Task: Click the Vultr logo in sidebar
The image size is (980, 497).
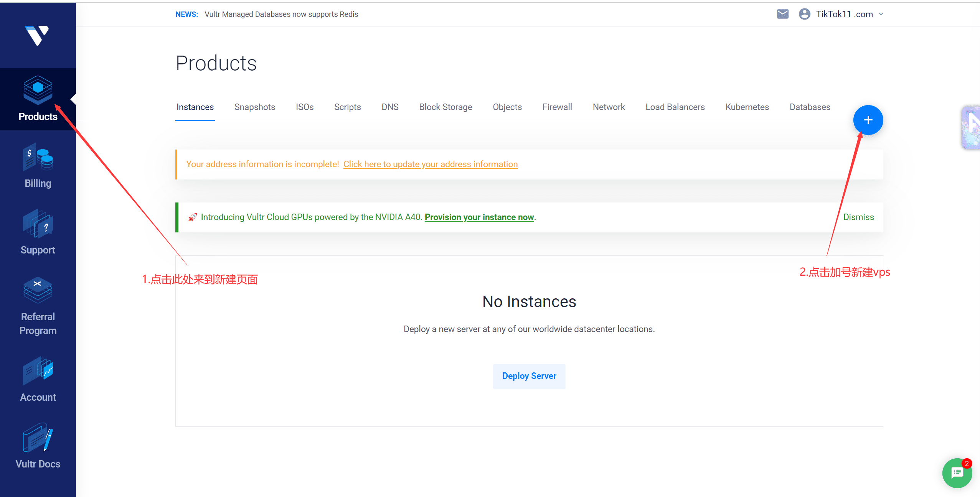Action: click(37, 35)
